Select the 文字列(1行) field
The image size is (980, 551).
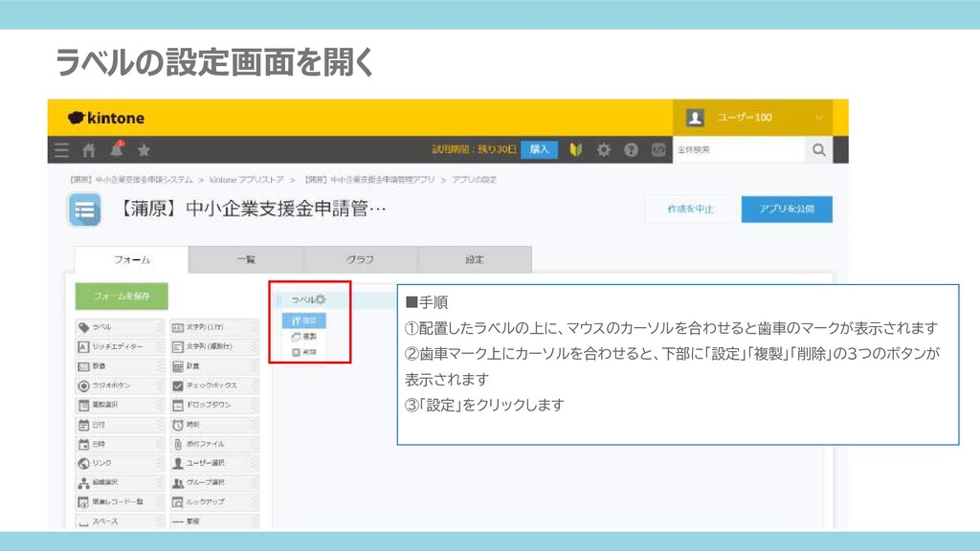[x=214, y=327]
